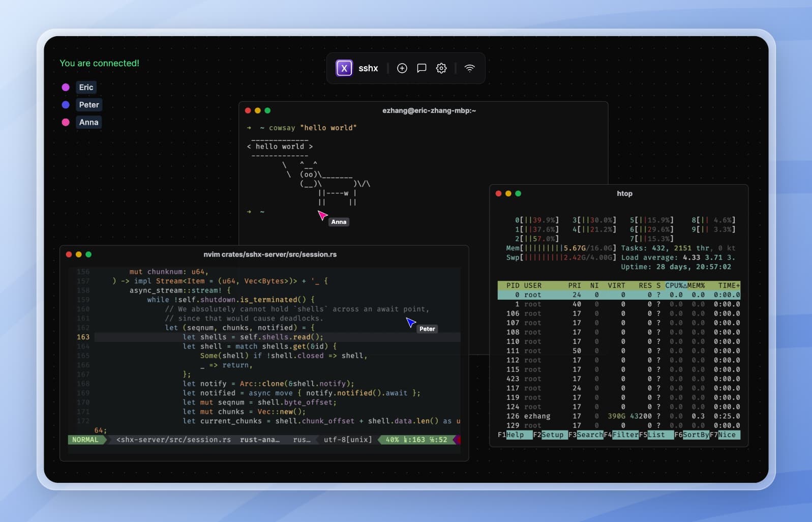Close the nvim session.rs window
The image size is (812, 522).
[x=69, y=254]
